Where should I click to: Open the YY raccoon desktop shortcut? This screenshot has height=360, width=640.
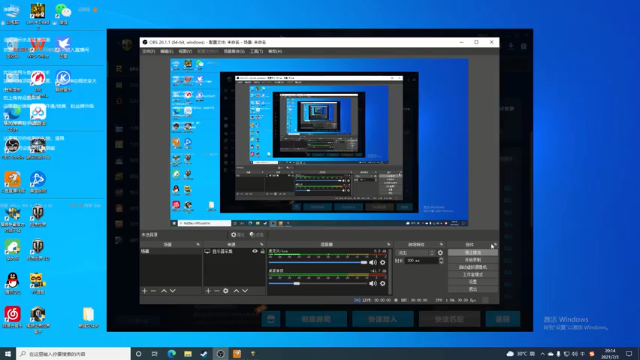pos(38,283)
